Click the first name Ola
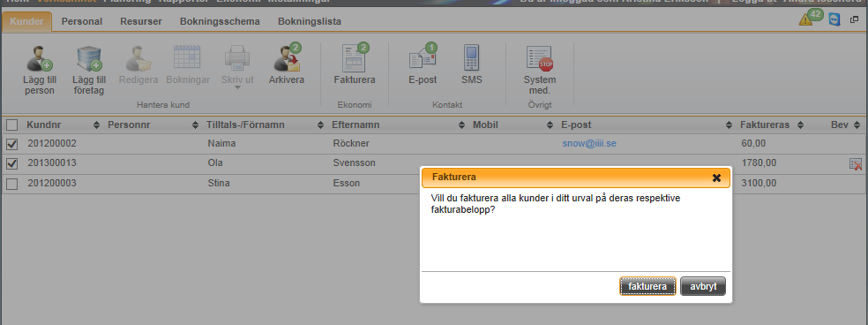The width and height of the screenshot is (868, 325). pyautogui.click(x=214, y=163)
